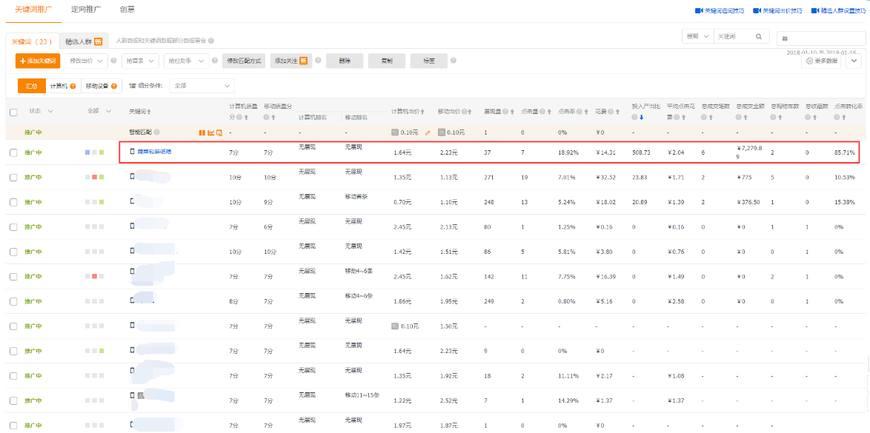Image resolution: width=870 pixels, height=433 pixels.
Task: Click sort arrow beside 展现量 header
Action: (511, 112)
